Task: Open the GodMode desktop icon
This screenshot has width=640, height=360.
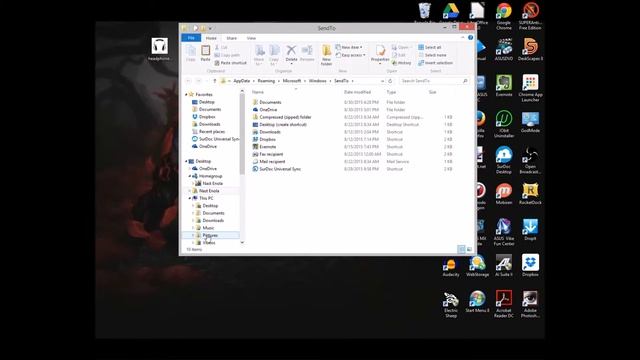Action: [x=530, y=122]
